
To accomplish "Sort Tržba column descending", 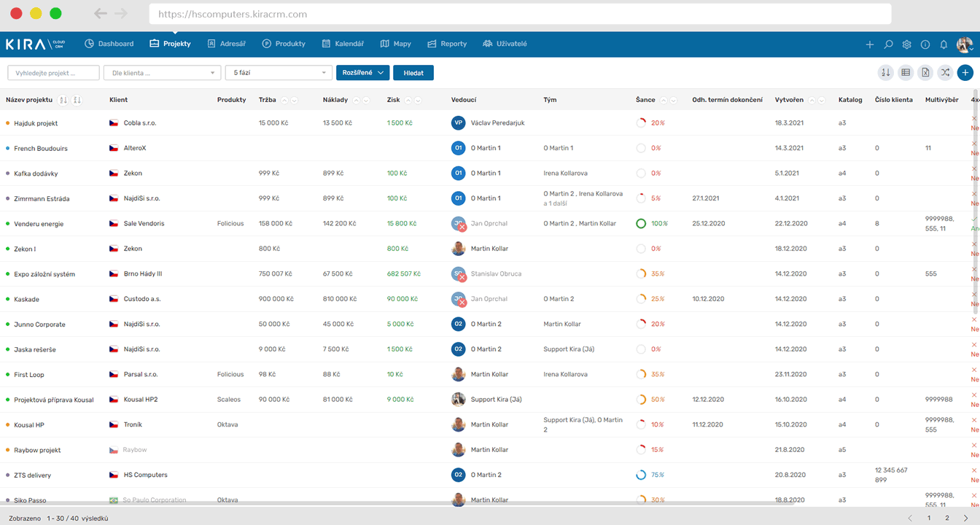I will tap(295, 100).
